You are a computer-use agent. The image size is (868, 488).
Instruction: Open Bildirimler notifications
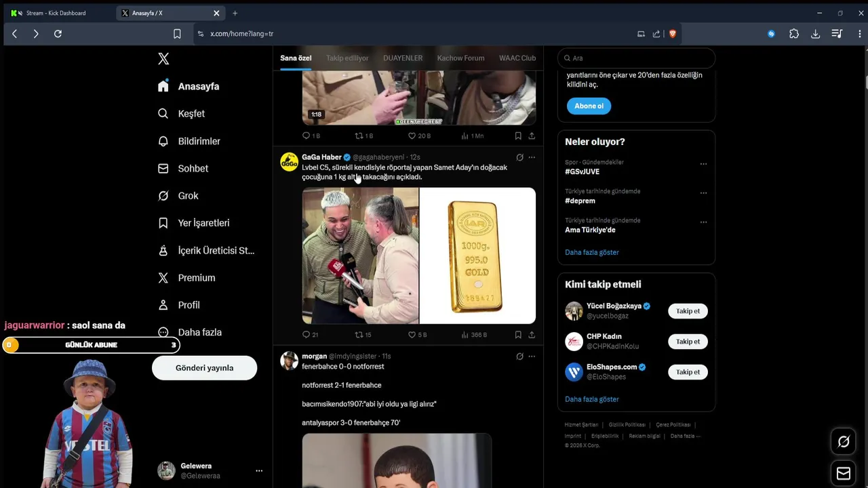pos(189,141)
